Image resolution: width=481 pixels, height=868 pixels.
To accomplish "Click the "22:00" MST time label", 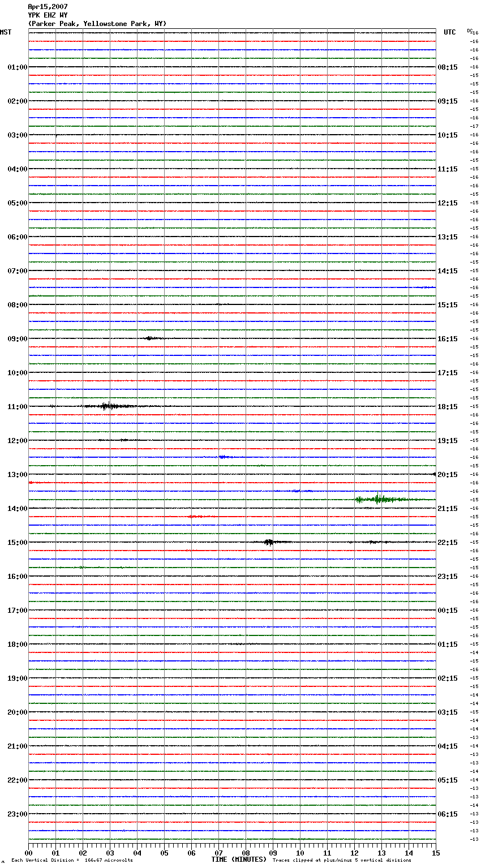I will 18,780.
